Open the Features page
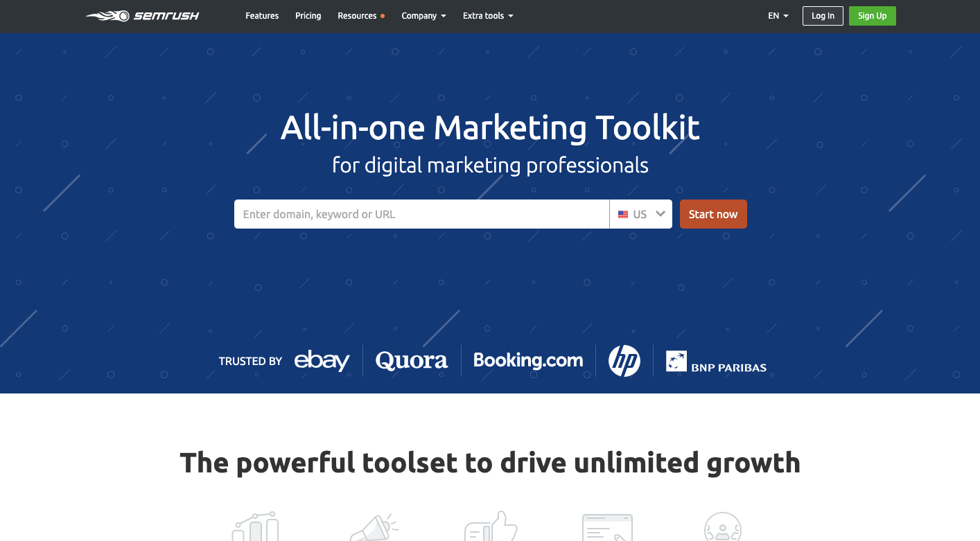Screen dimensions: 980x541 (x=262, y=16)
